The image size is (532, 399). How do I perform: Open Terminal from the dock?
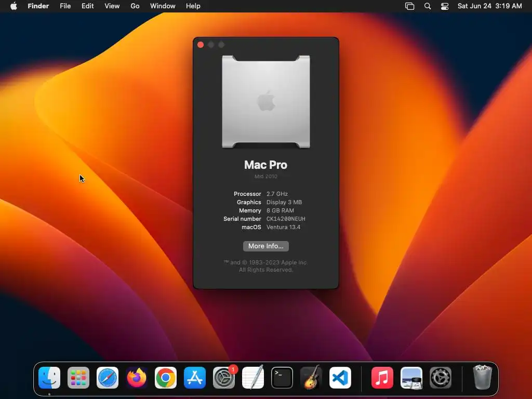[x=282, y=378]
